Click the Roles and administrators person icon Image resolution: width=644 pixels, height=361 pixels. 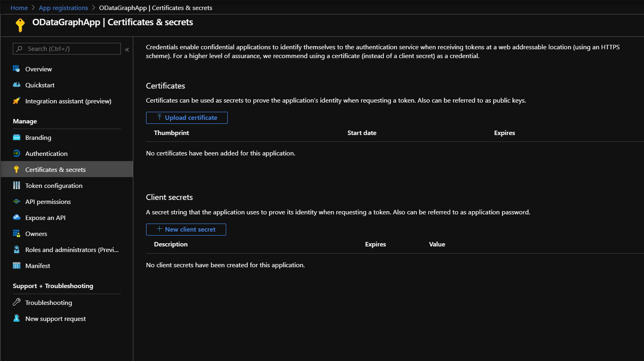[16, 250]
